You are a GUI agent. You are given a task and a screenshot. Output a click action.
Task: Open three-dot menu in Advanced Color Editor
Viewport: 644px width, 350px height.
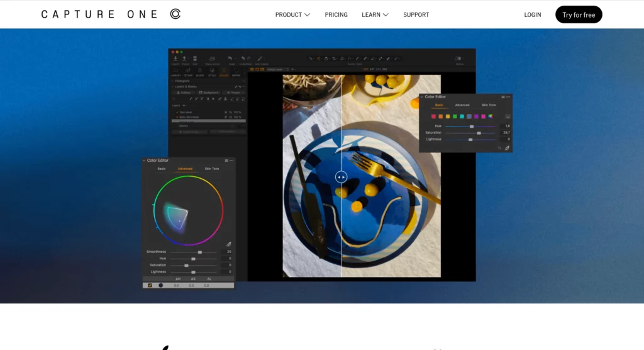pyautogui.click(x=231, y=161)
